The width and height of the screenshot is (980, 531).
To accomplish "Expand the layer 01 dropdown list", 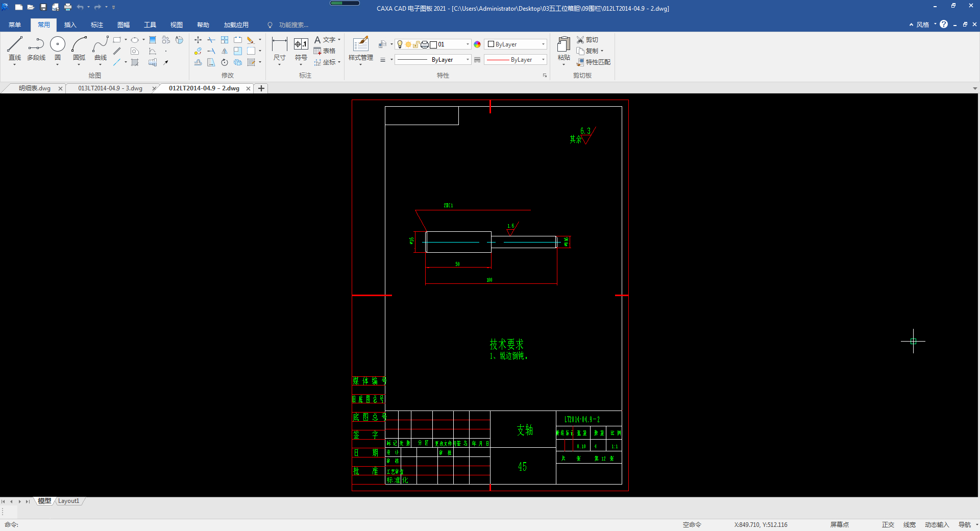I will pyautogui.click(x=468, y=44).
